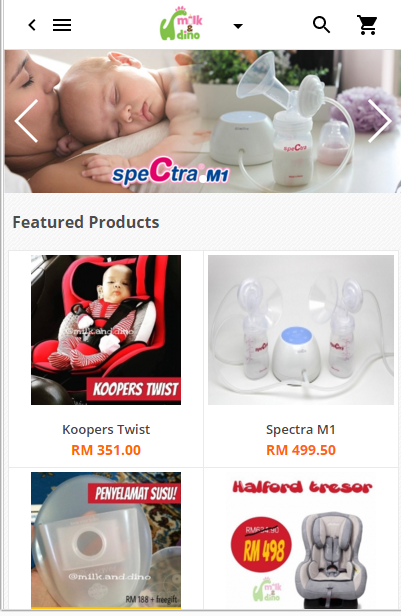The image size is (401, 616).
Task: Select the carousel indicator dot
Action: 202,180
